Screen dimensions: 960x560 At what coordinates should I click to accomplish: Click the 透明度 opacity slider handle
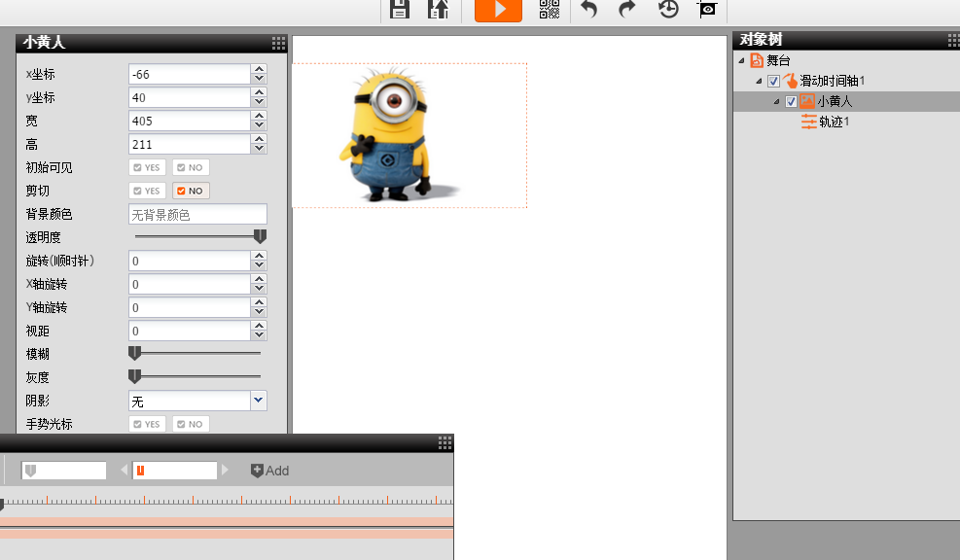tap(260, 236)
